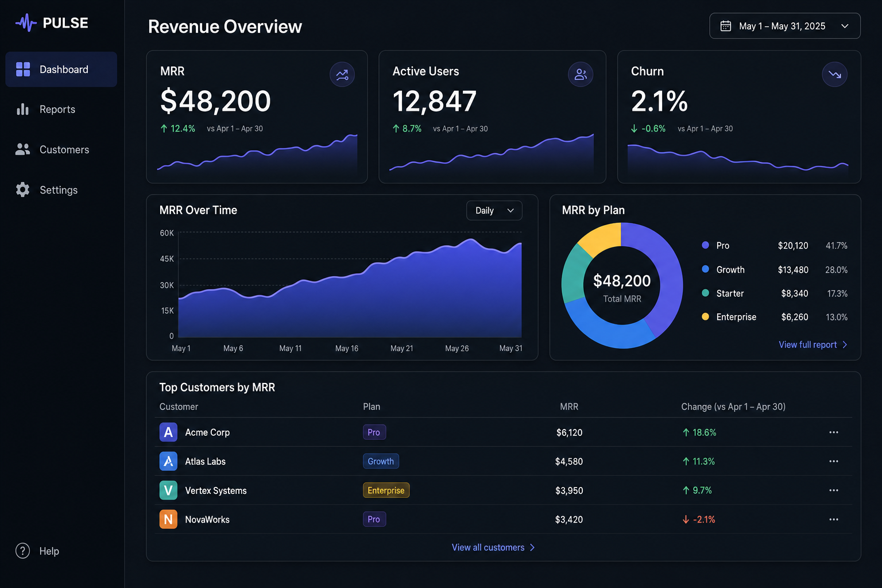The width and height of the screenshot is (882, 588).
Task: Open more options for Vertex Systems row
Action: click(834, 490)
